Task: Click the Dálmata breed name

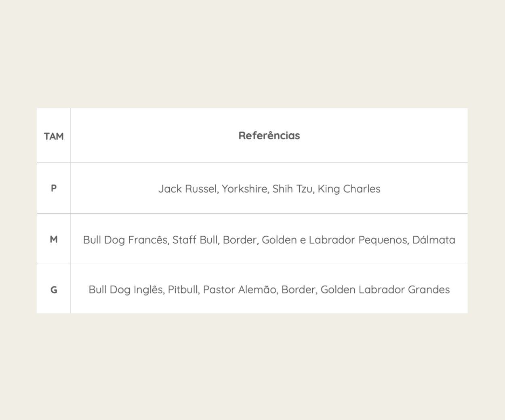Action: 433,240
